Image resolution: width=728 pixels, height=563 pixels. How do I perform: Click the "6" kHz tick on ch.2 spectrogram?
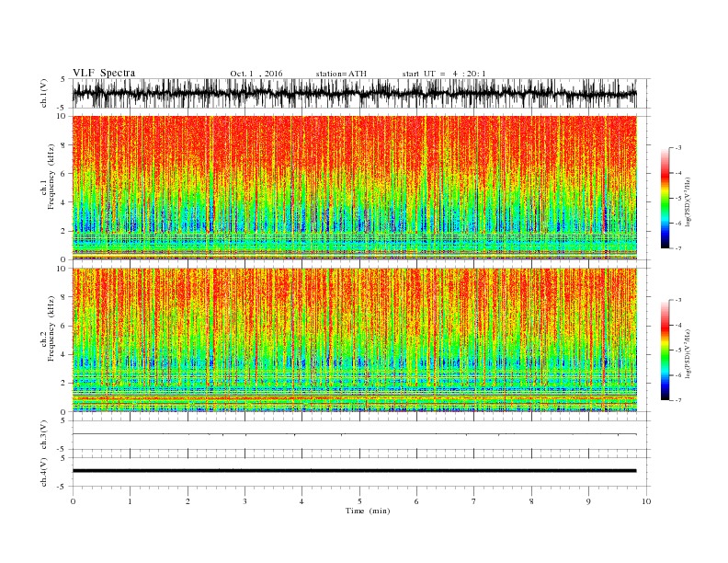pos(64,326)
